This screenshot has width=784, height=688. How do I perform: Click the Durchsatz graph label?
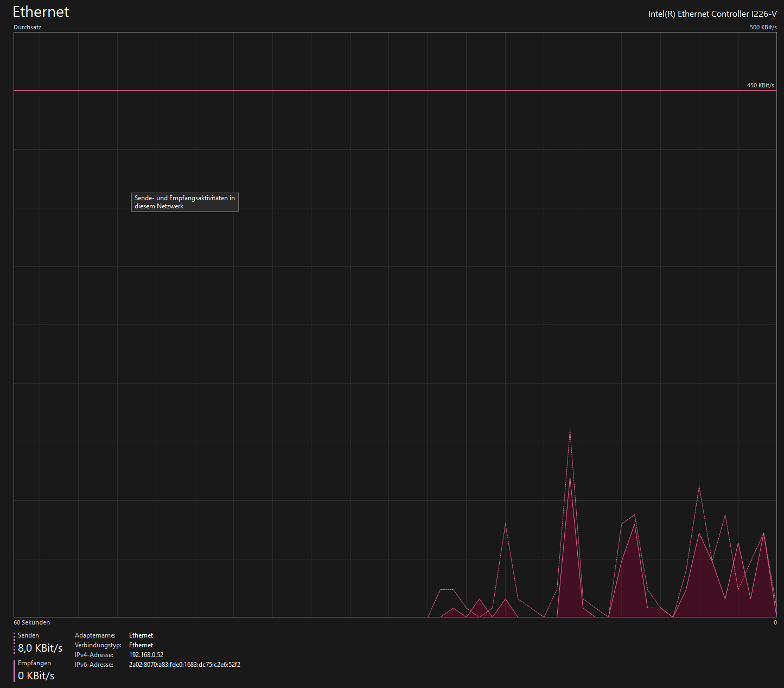point(27,27)
